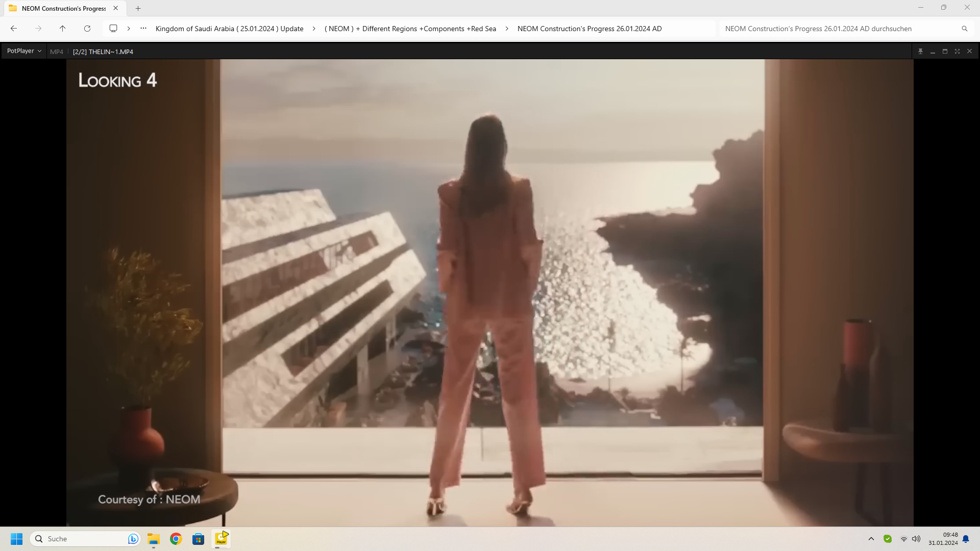This screenshot has height=551, width=980.
Task: Switch to PotPlayer taskbar icon
Action: [221, 539]
